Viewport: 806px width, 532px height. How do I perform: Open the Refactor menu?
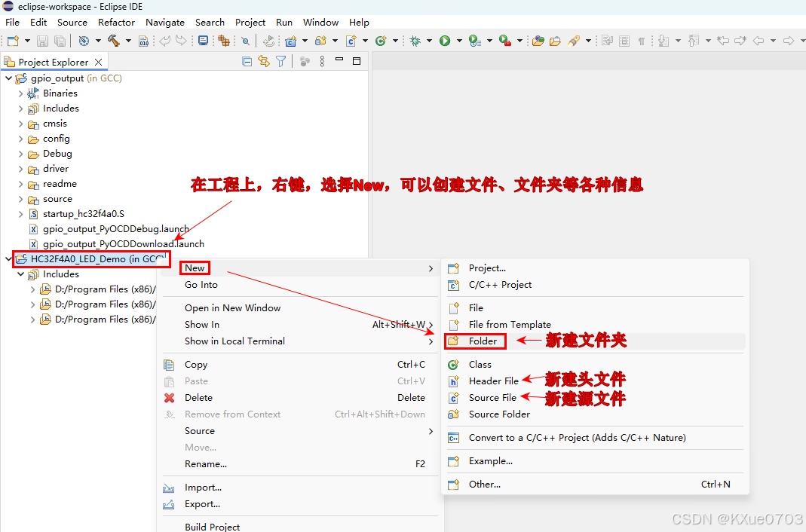pyautogui.click(x=116, y=22)
